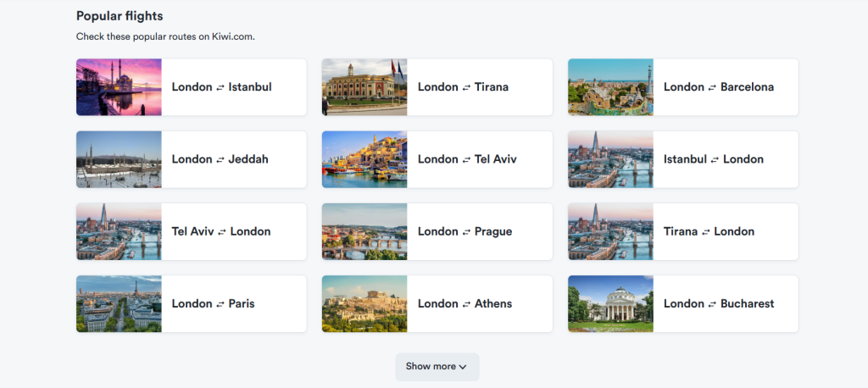The width and height of the screenshot is (868, 388).
Task: Open the Bucharest Athenaeum thumbnail
Action: pos(610,304)
